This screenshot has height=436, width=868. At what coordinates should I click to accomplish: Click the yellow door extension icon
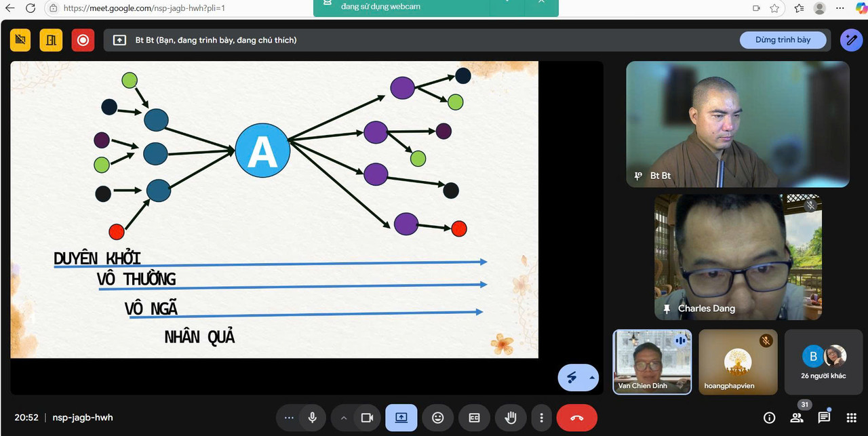coord(51,40)
